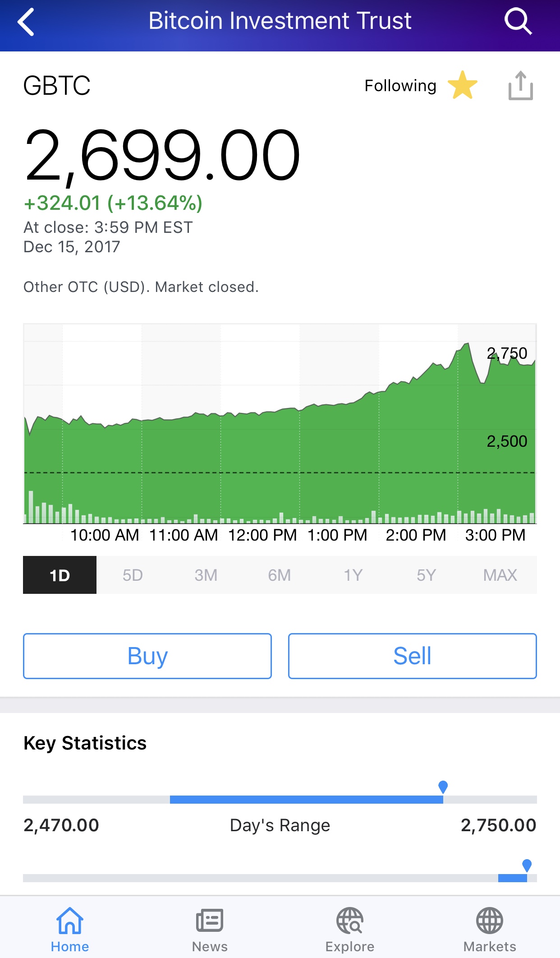Image resolution: width=560 pixels, height=958 pixels.
Task: Open the Explore globe icon
Action: [x=350, y=921]
